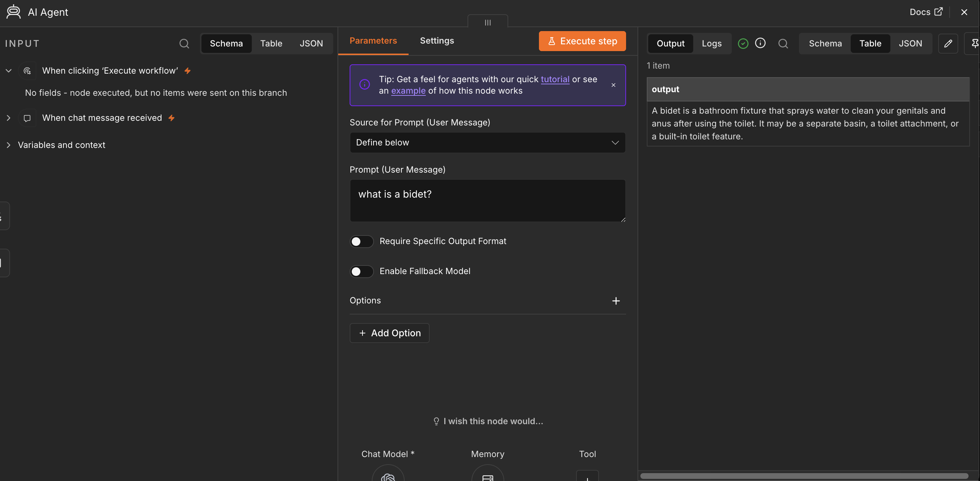Switch output view to Table

870,43
